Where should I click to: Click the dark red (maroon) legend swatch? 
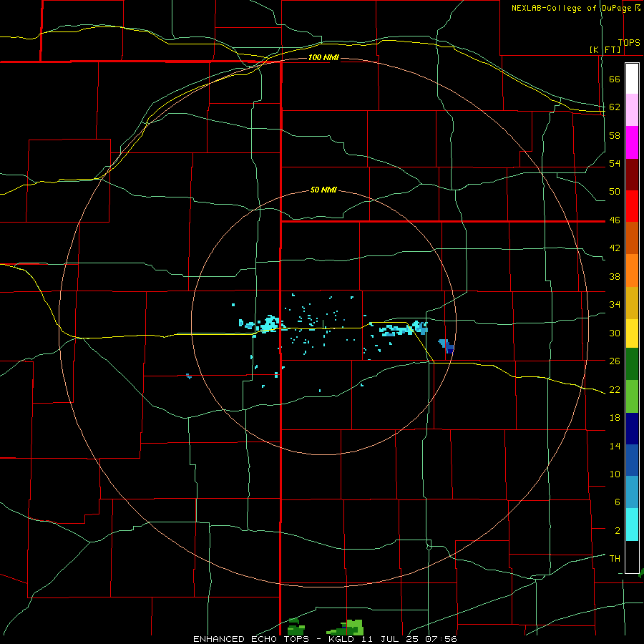pyautogui.click(x=632, y=175)
